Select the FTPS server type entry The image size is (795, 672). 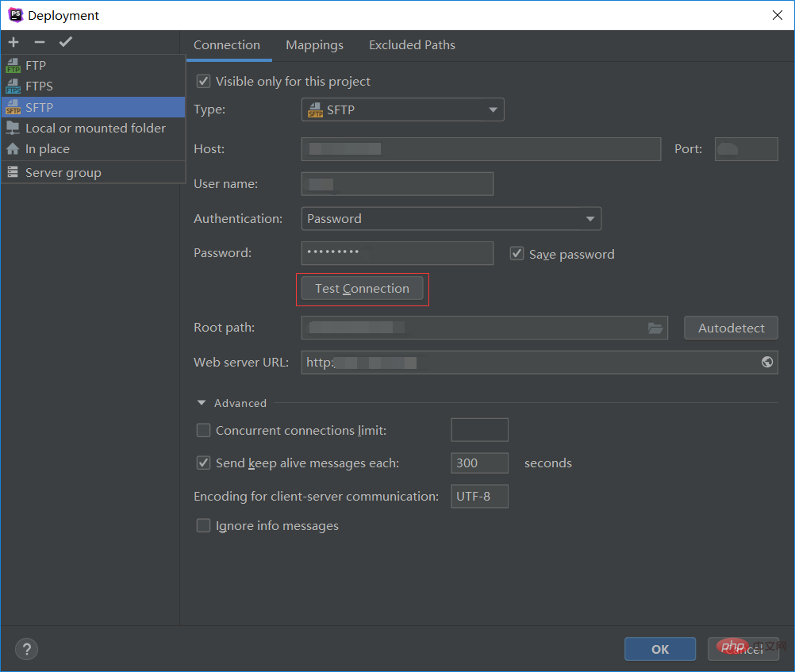pyautogui.click(x=94, y=86)
